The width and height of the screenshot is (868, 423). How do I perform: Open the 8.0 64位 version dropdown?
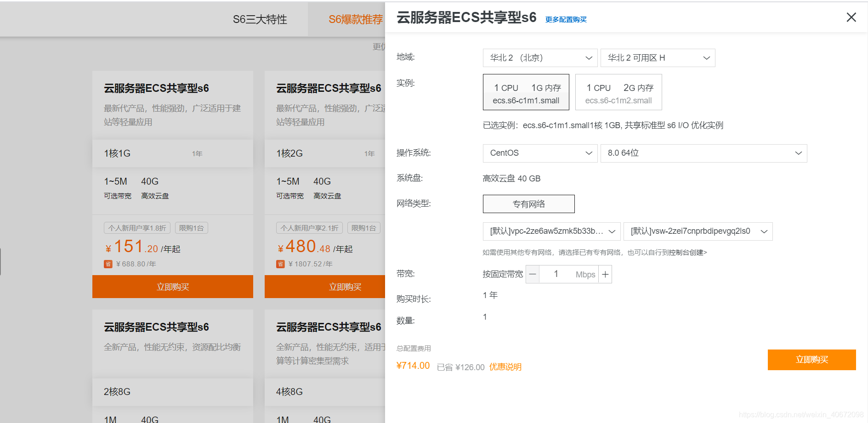pos(703,153)
